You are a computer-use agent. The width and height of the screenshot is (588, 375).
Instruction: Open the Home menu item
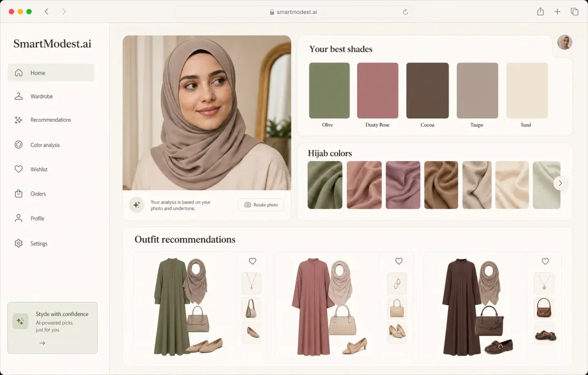(51, 73)
